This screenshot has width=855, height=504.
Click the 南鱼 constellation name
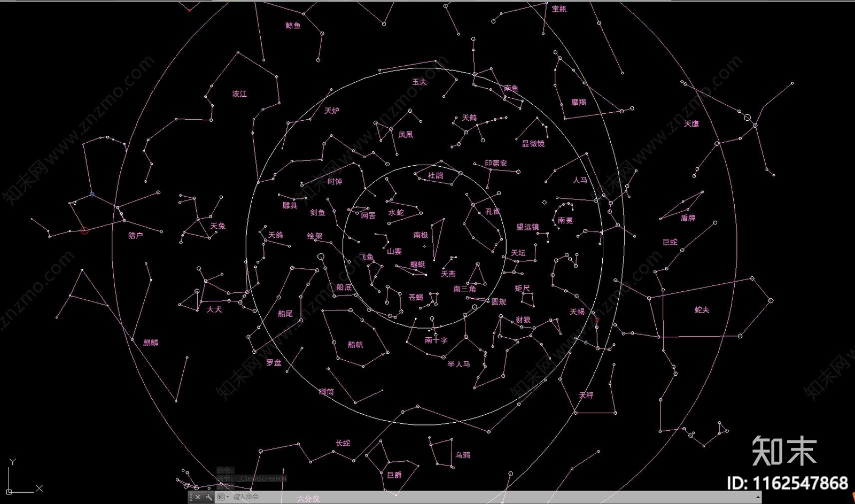pos(511,88)
